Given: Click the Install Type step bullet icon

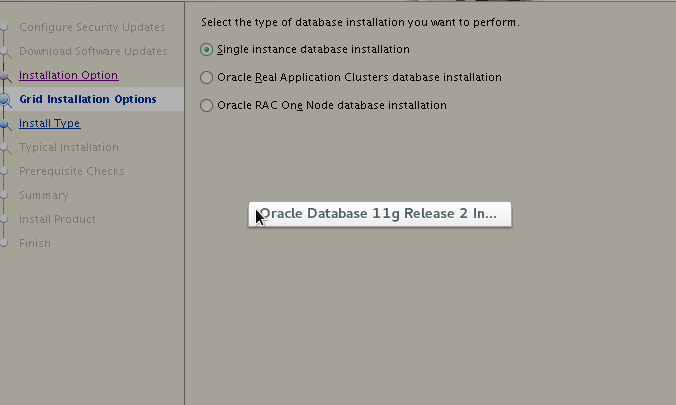Looking at the screenshot, I should 5,123.
